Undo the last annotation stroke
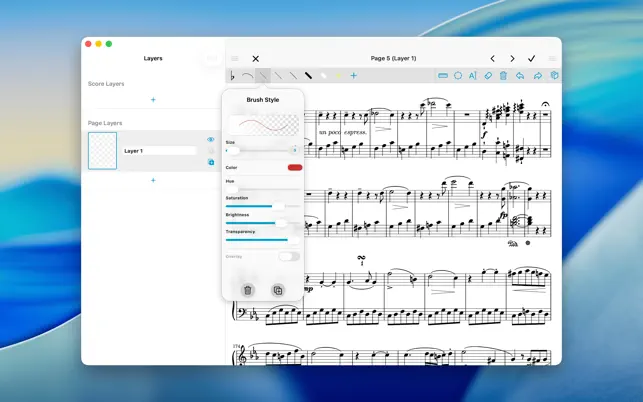 [x=520, y=75]
